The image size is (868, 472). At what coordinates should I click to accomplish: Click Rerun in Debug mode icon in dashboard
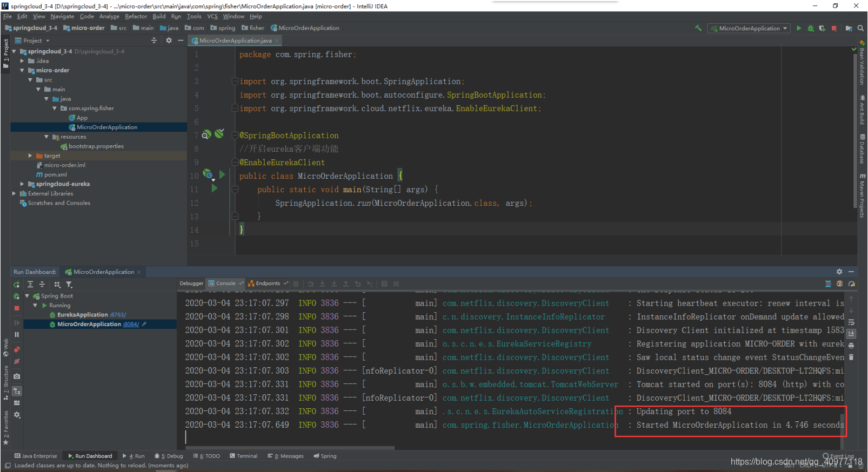[17, 296]
